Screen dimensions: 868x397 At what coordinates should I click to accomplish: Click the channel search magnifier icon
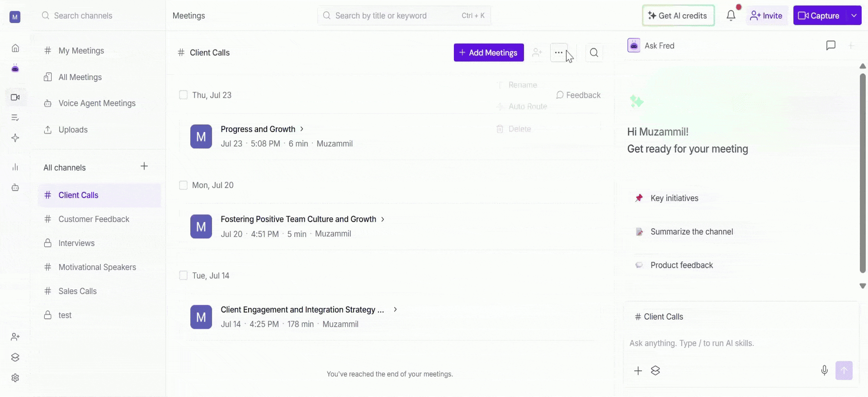coord(594,52)
